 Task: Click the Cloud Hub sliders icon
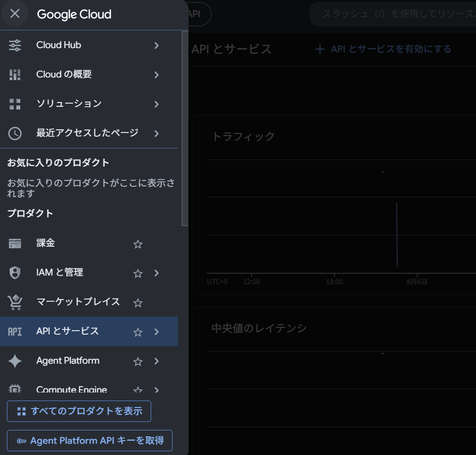coord(15,45)
